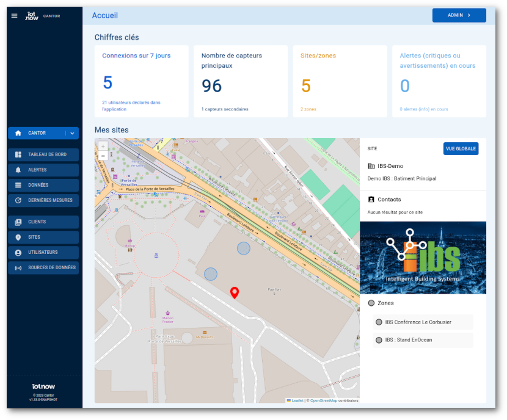Click the red site marker on the map
The image size is (507, 420).
pos(235,292)
